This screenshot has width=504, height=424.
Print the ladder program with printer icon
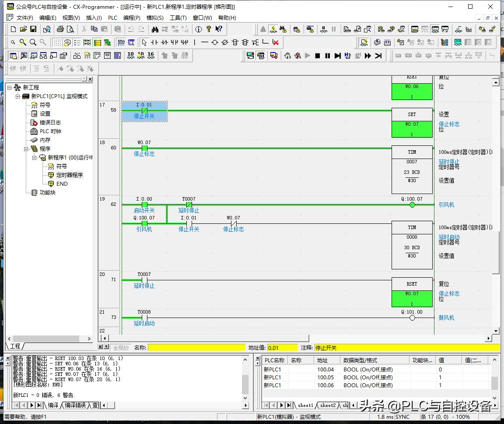pos(60,29)
